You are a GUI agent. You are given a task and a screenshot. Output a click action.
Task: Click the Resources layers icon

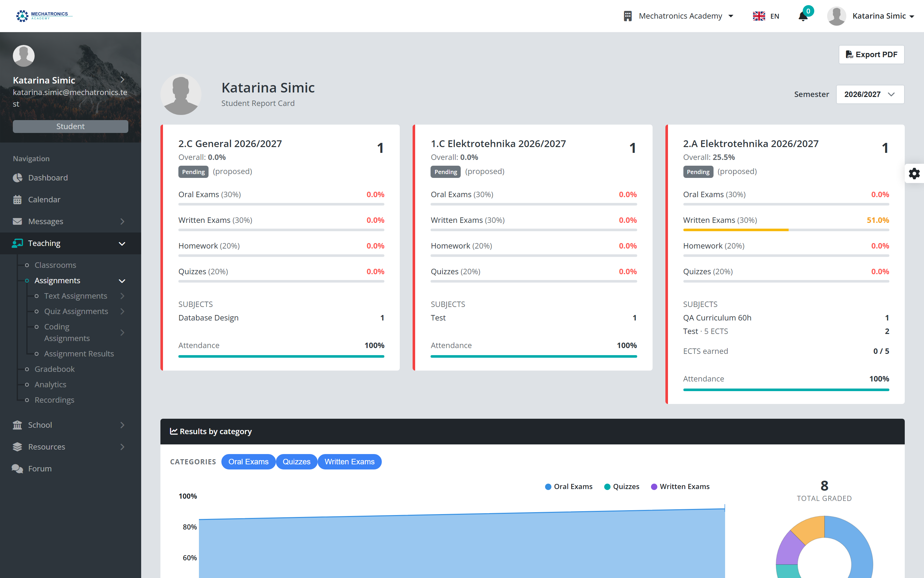click(18, 446)
